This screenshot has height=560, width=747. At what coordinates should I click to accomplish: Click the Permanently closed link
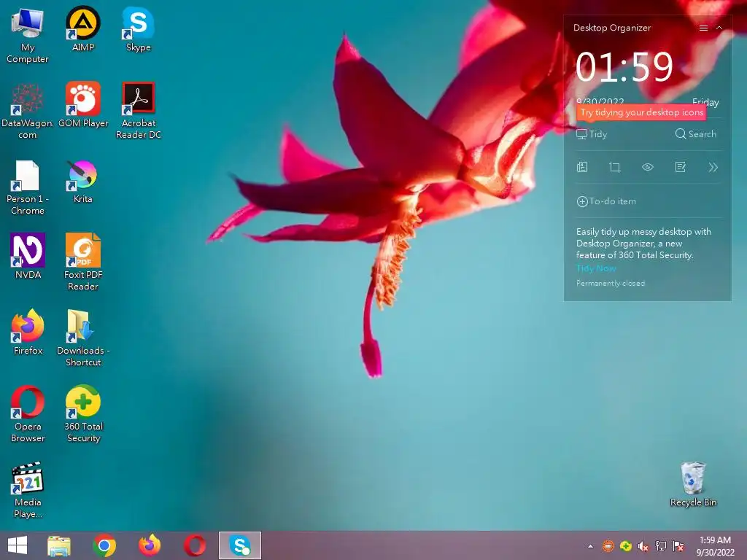click(x=611, y=284)
